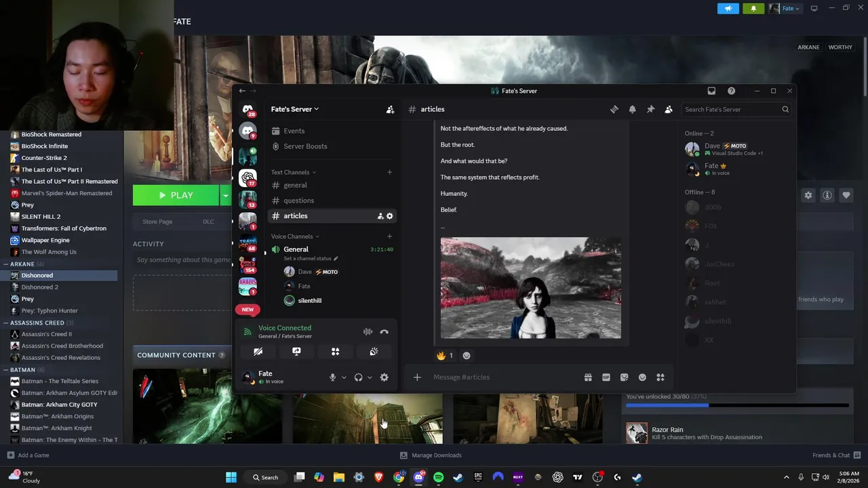This screenshot has height=488, width=868.
Task: Open Dave's profile in member list
Action: coord(735,149)
